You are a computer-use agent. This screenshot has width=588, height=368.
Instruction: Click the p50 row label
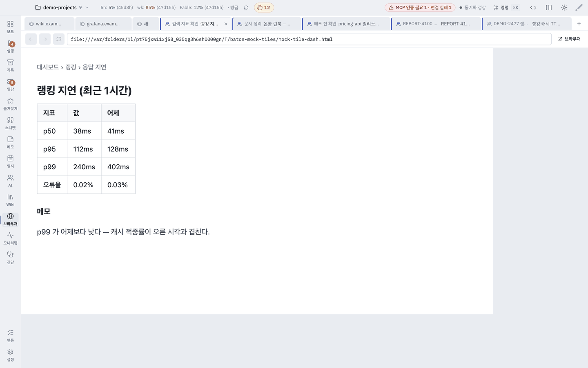click(x=52, y=131)
